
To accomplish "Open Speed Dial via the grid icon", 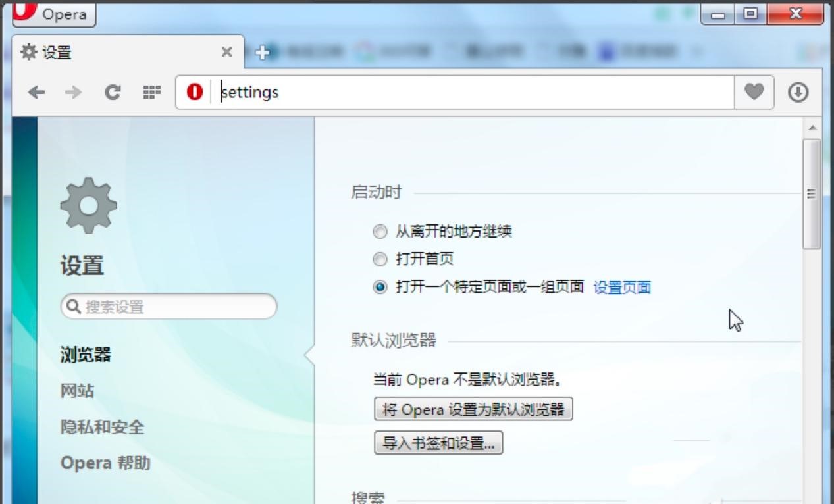I will tap(151, 92).
